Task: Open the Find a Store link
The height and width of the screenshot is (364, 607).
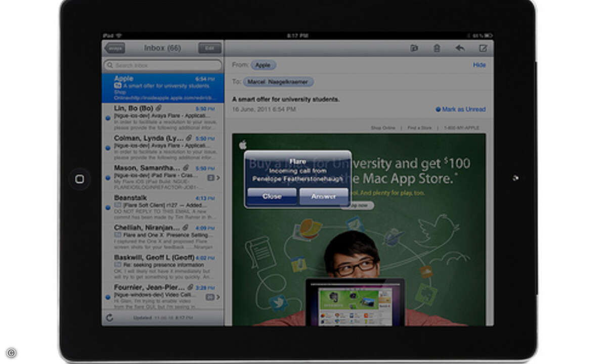Action: pos(420,128)
